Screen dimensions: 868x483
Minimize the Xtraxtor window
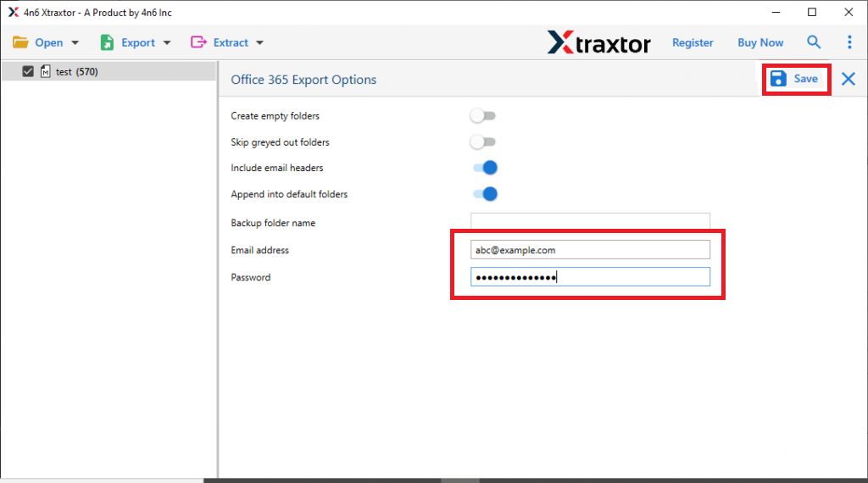(776, 12)
